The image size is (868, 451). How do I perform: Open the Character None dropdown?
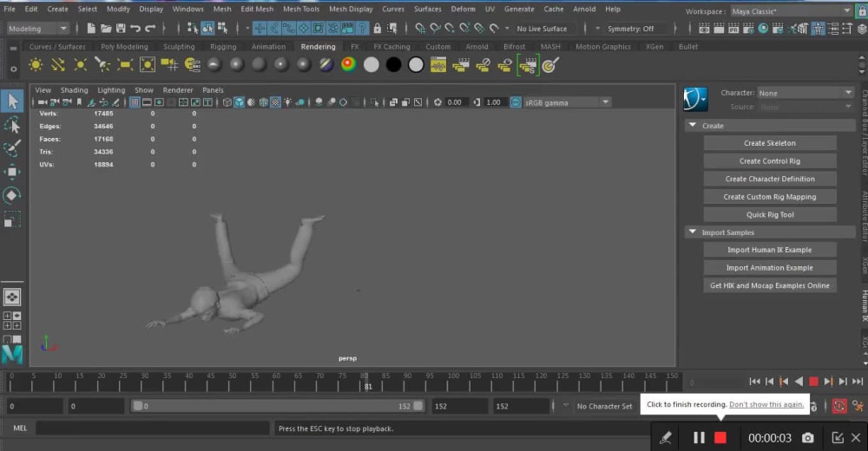click(x=806, y=93)
